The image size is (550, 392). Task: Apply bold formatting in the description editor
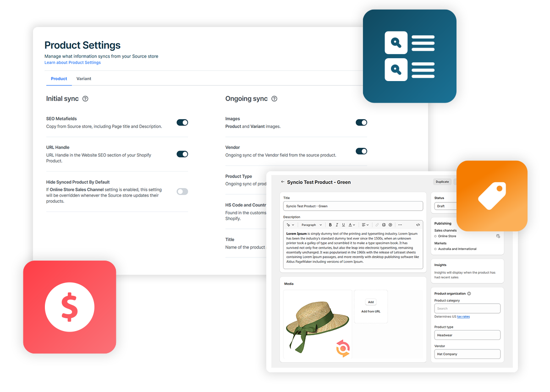330,224
